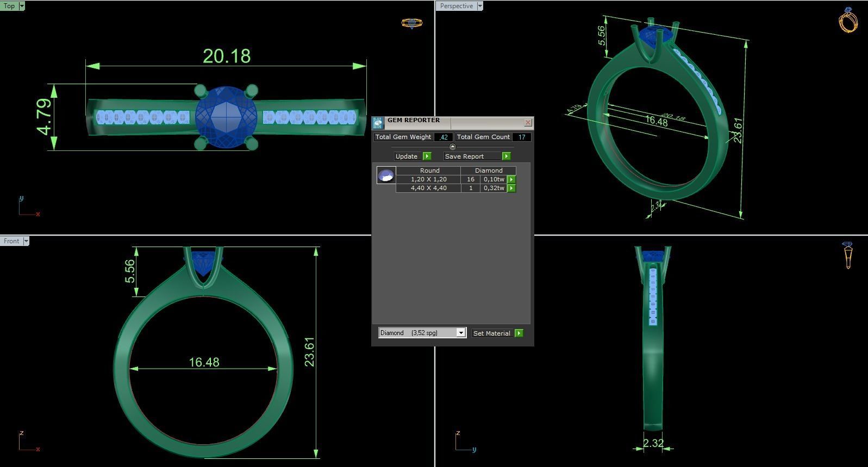Close the Gem Reporter panel
Viewport: 868px width, 467px height.
528,123
